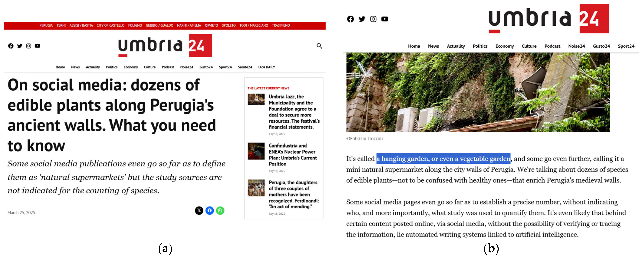Open Sport24 in left page navigation
644x259 pixels.
(225, 67)
